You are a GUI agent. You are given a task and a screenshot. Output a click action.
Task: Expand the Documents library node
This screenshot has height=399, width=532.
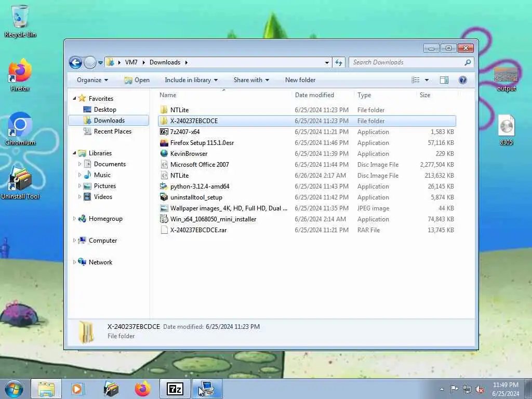click(79, 164)
